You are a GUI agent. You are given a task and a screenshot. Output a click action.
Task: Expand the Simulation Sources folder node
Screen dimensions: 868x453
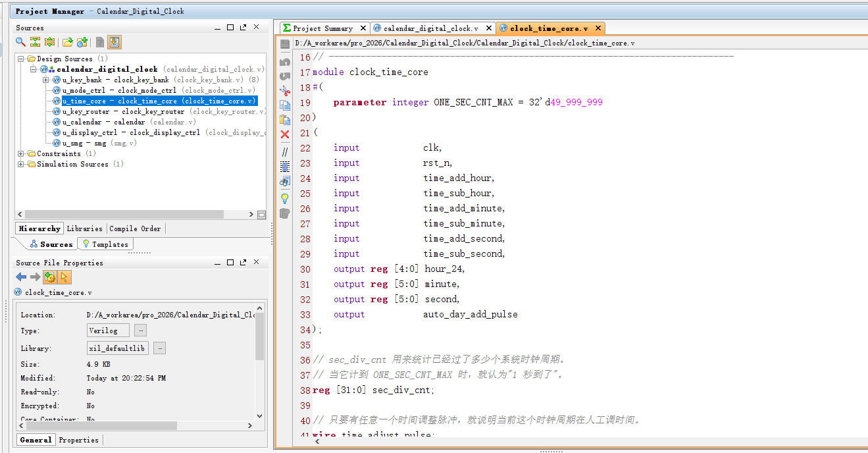[21, 164]
